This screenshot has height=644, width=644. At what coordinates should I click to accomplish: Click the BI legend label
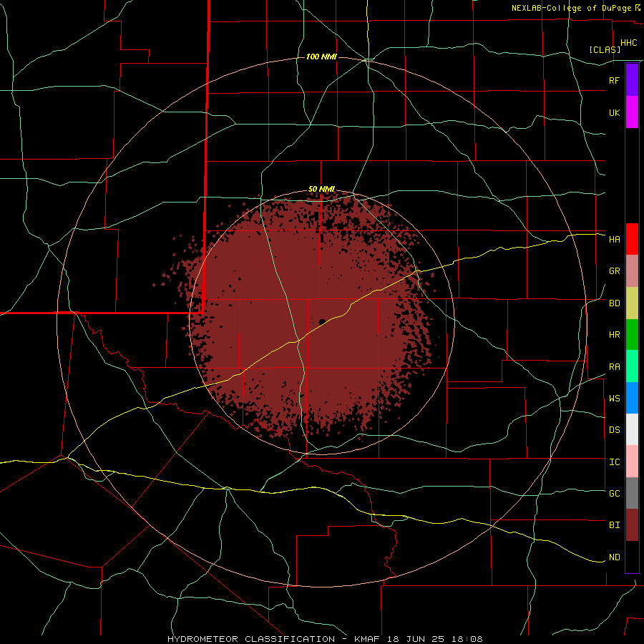coord(614,525)
